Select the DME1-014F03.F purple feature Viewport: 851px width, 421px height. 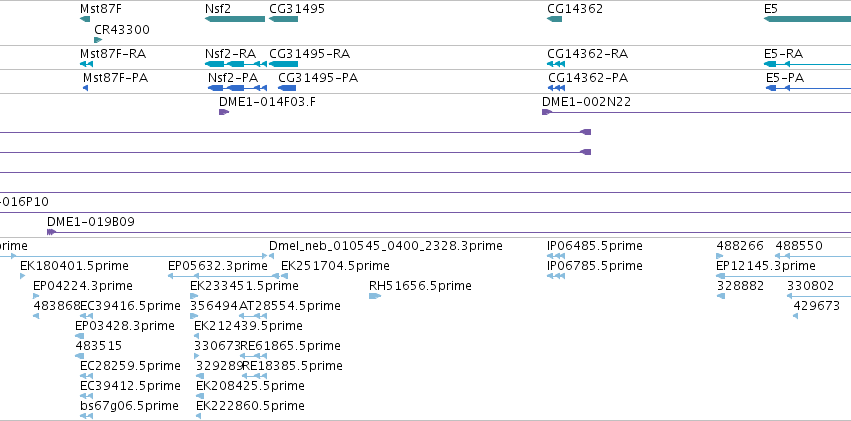click(224, 112)
